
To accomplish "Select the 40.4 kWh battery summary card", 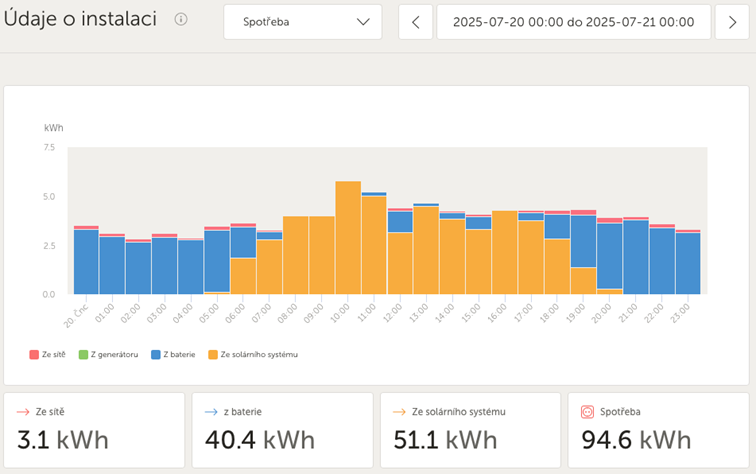I will tap(282, 430).
